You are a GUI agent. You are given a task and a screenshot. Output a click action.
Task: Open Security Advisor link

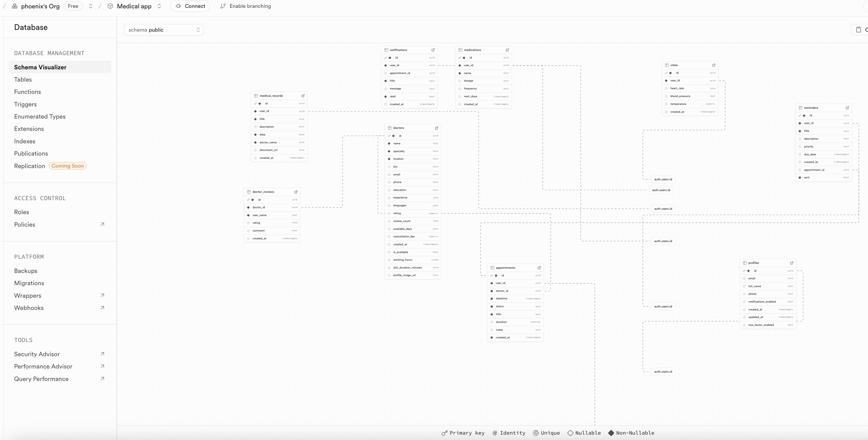37,354
